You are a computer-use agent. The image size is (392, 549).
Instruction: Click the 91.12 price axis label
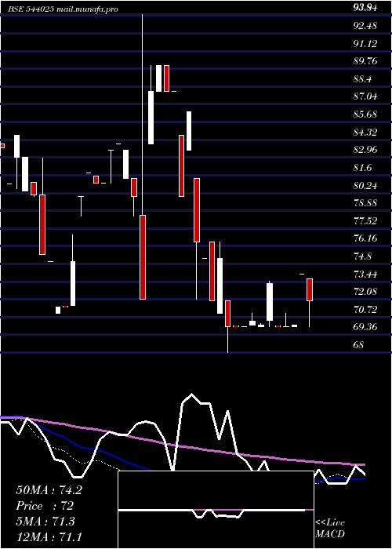coord(365,43)
